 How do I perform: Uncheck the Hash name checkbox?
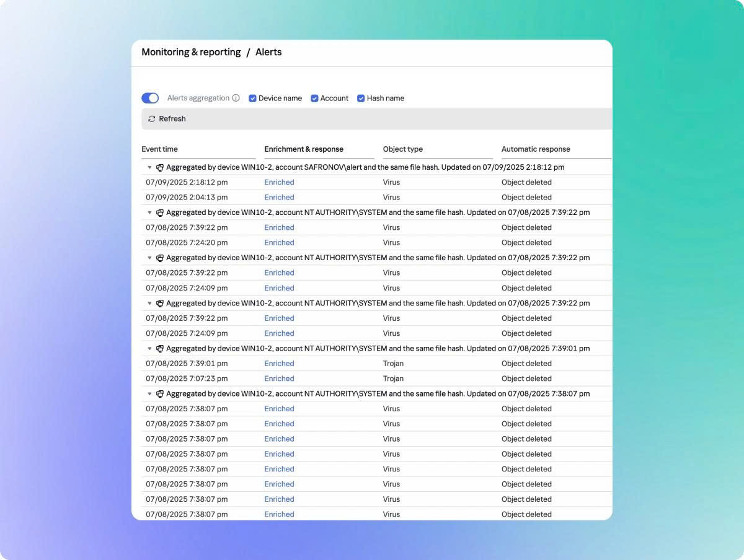tap(361, 98)
